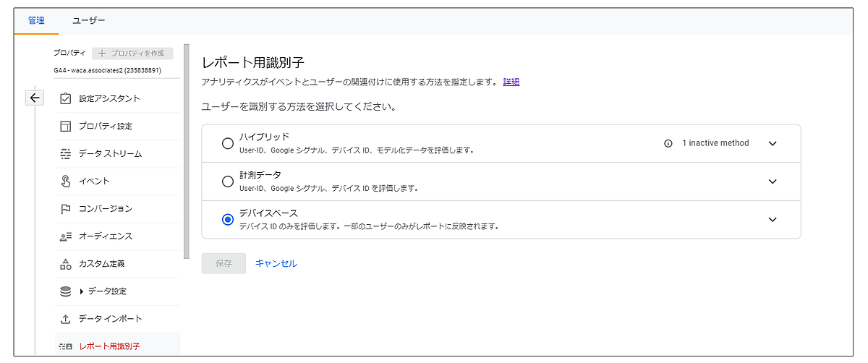Switch to the ユーザー tab
Image resolution: width=868 pixels, height=363 pixels.
tap(88, 21)
